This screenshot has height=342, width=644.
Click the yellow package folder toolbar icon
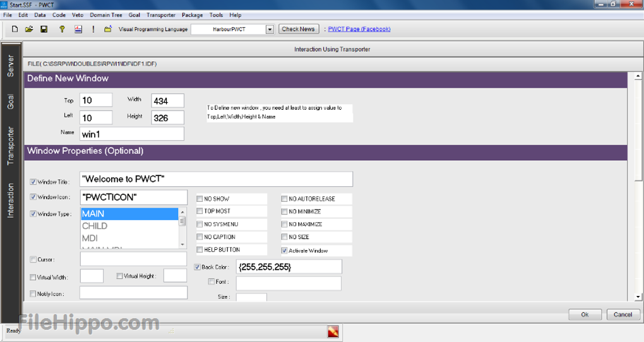click(x=107, y=29)
